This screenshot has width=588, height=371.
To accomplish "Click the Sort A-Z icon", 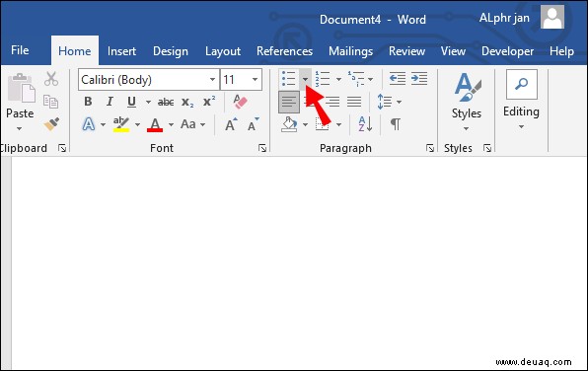I will click(x=365, y=123).
